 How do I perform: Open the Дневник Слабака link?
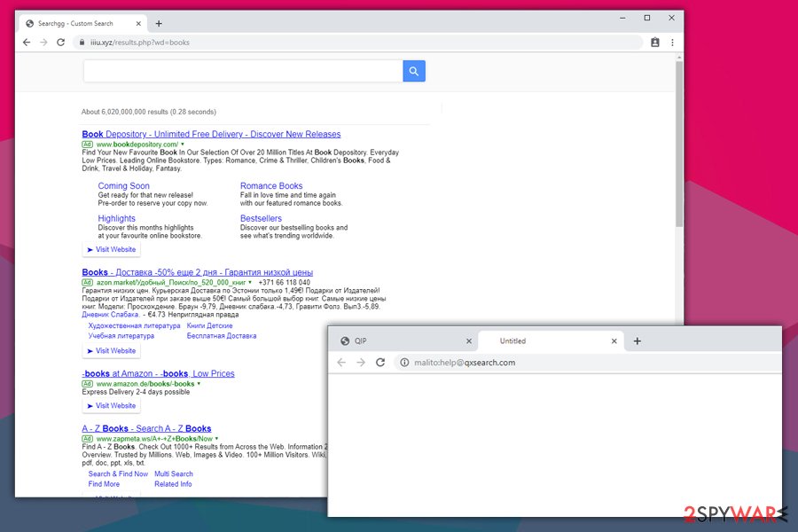coord(111,315)
